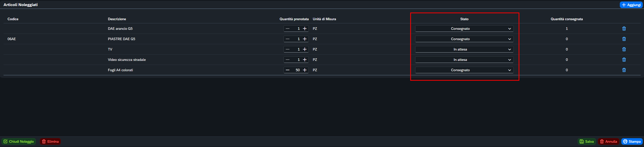This screenshot has height=147, width=644.
Task: Increase quantity for DAE arancio G5
Action: (x=305, y=29)
